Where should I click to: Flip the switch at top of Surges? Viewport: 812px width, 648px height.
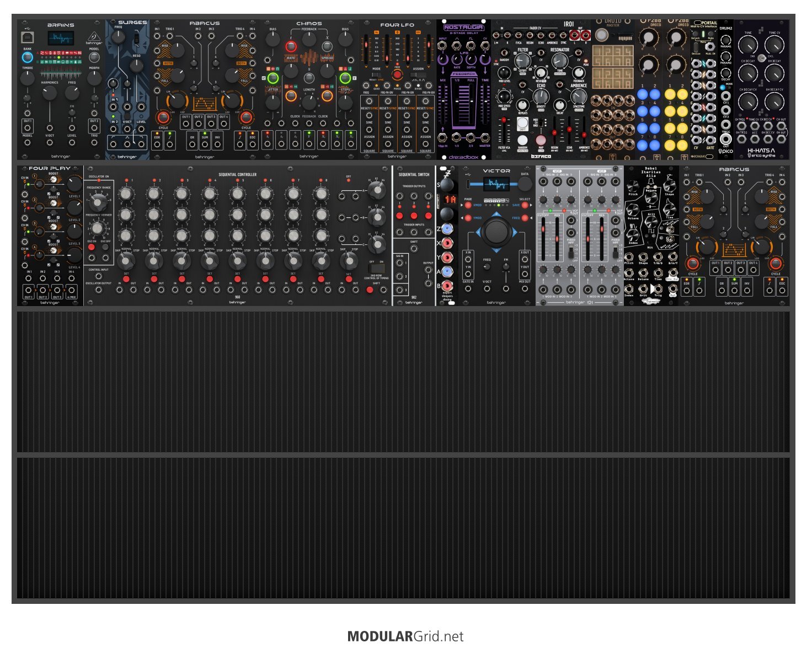136,38
